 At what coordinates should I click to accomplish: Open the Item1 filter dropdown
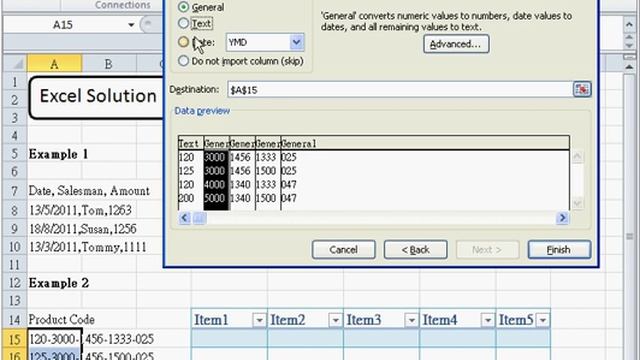[259, 320]
